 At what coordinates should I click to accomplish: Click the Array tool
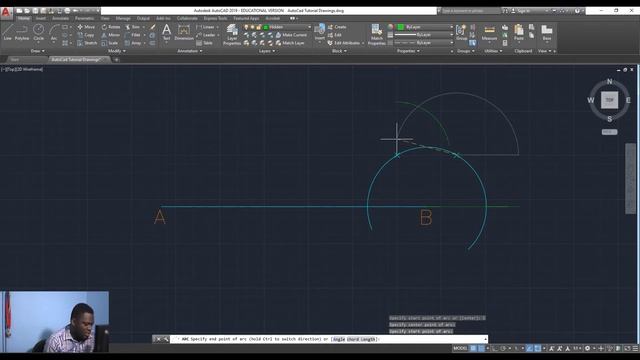(133, 43)
